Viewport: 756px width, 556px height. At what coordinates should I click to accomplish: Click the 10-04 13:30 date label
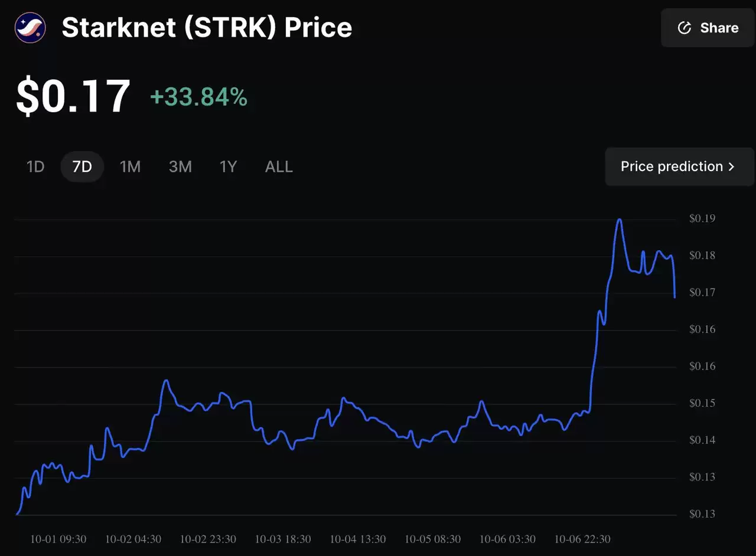click(358, 539)
